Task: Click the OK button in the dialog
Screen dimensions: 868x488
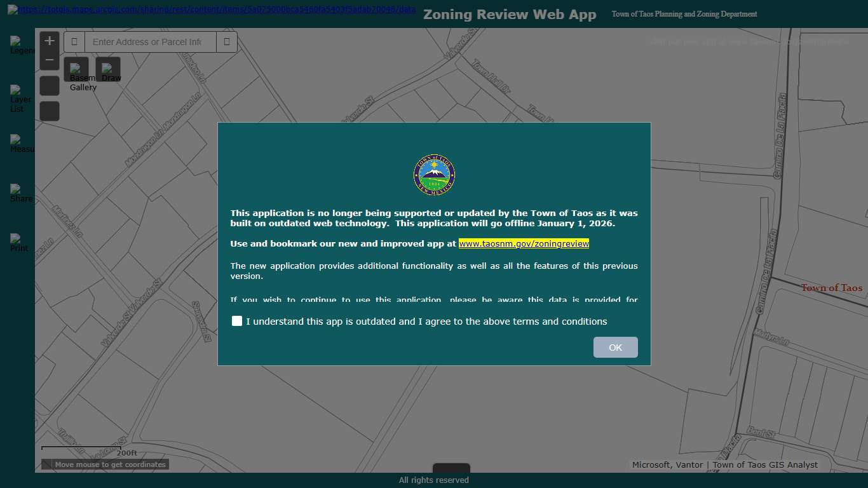Action: pos(614,347)
